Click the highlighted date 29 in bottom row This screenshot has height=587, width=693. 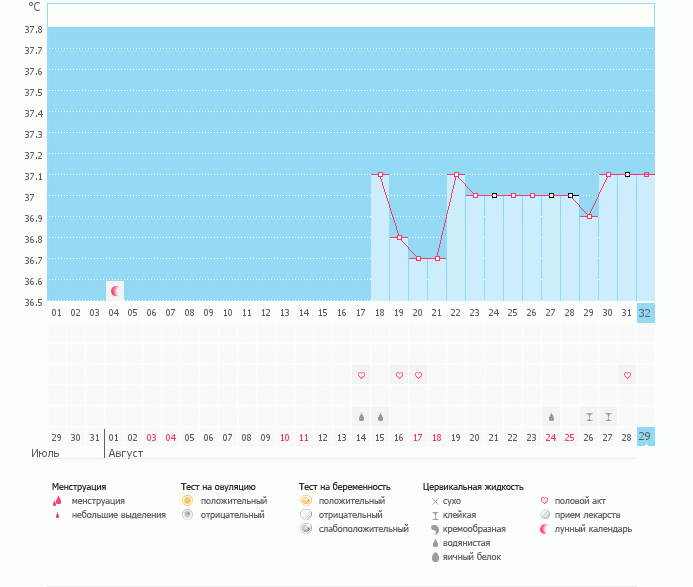(645, 437)
